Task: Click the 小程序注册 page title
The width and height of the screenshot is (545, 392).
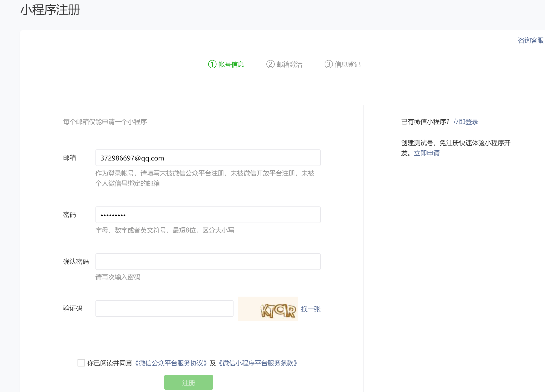Action: pos(50,10)
